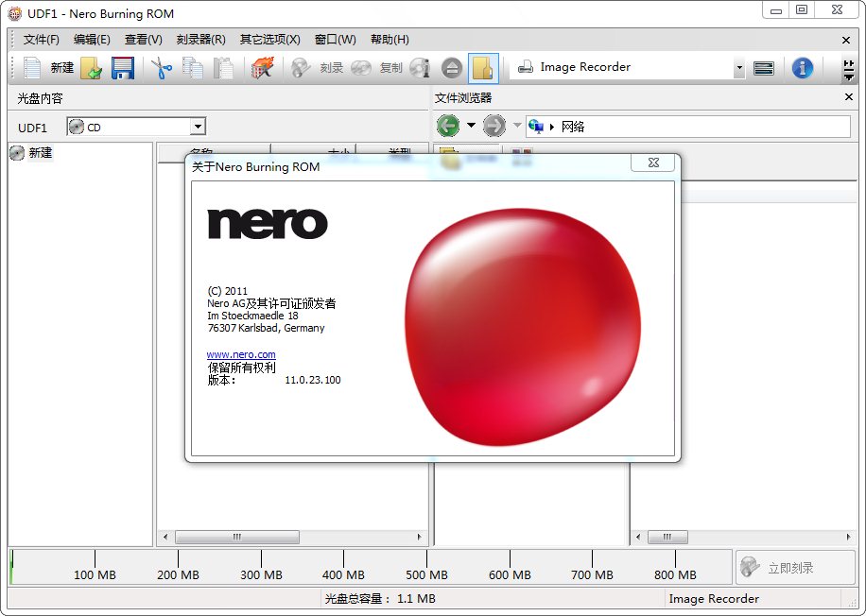The height and width of the screenshot is (616, 866).
Task: Click the Cut scissors icon
Action: point(162,68)
